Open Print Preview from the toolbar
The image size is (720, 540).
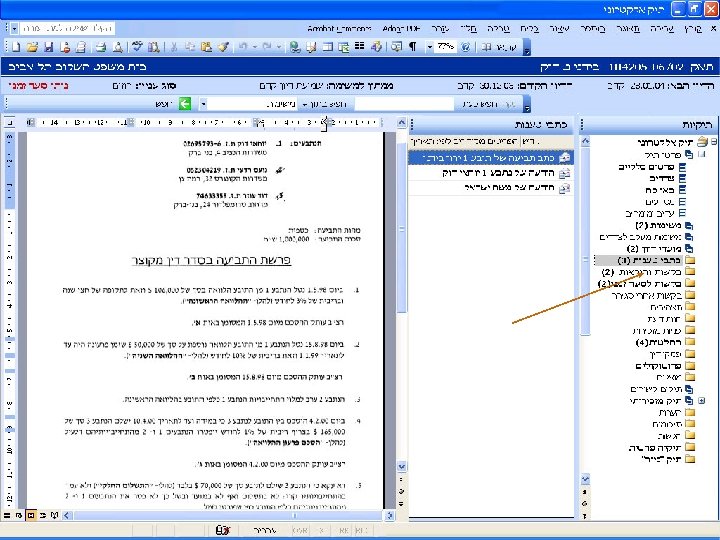click(x=118, y=47)
